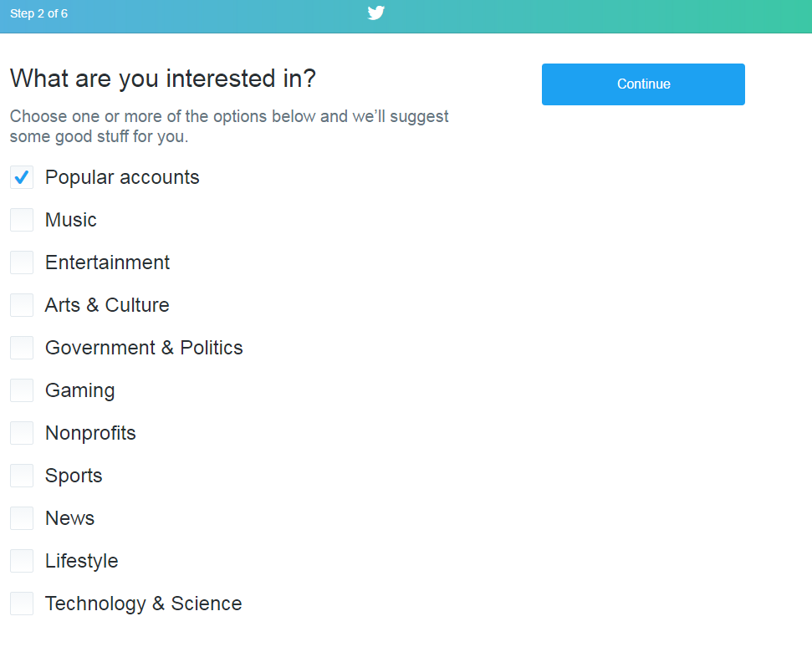Select the Government & Politics checkbox
Screen dimensions: 812x652
click(x=22, y=348)
